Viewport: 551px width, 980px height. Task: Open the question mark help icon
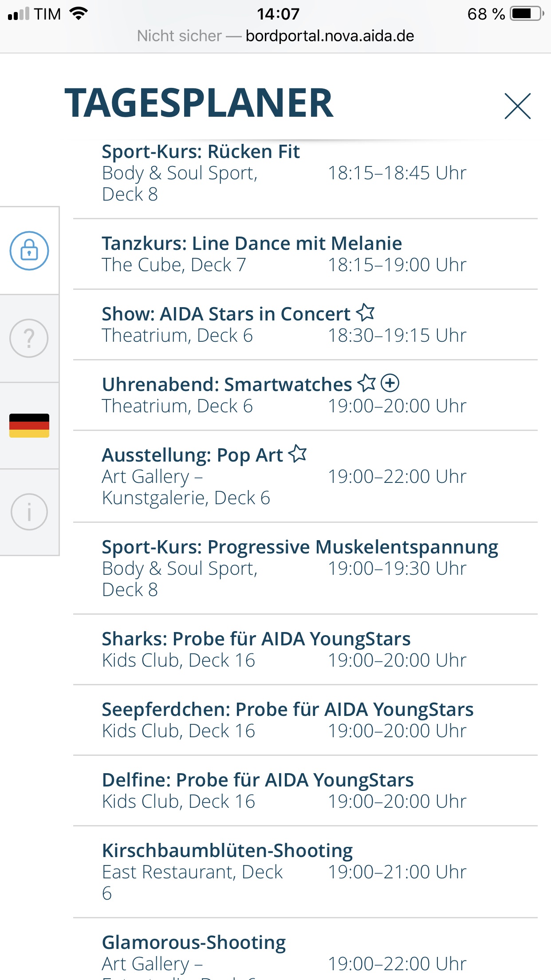pos(29,338)
